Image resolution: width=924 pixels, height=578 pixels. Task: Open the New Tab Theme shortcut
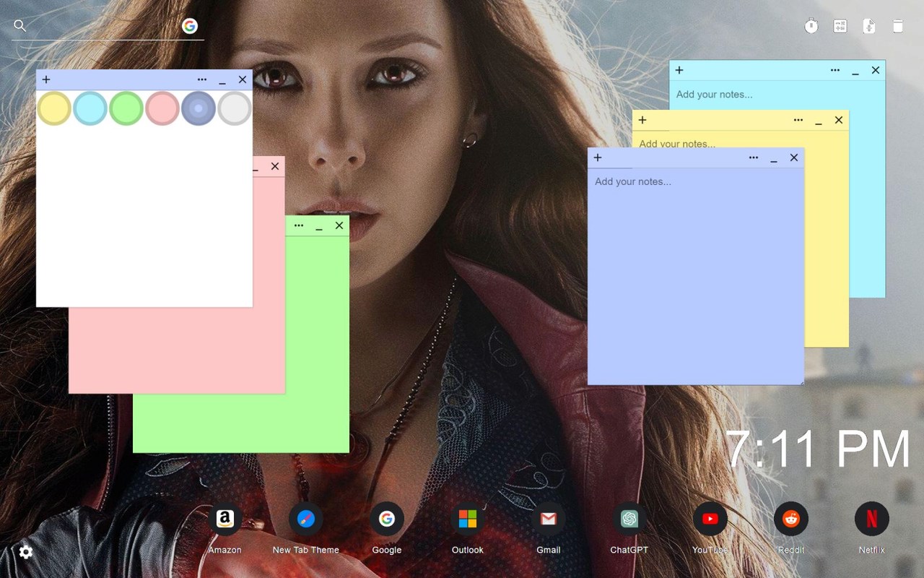point(305,519)
